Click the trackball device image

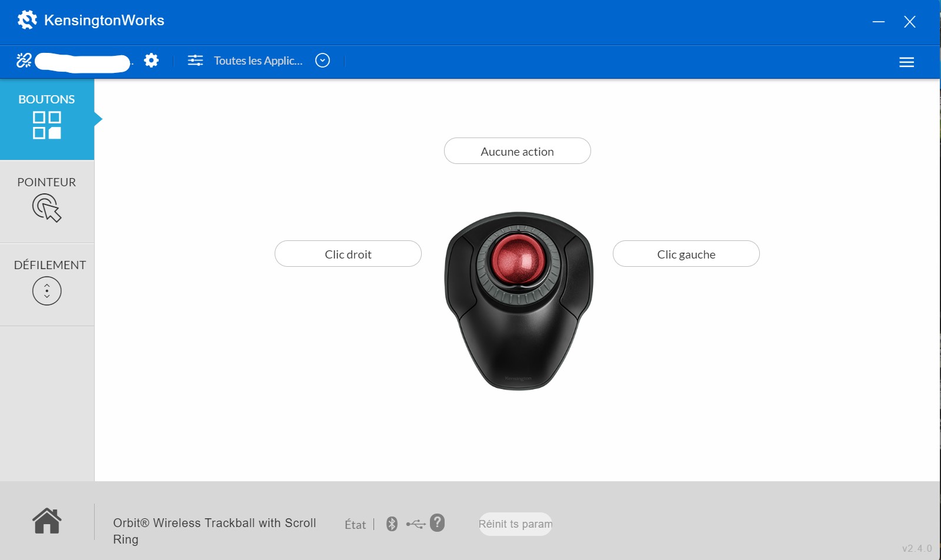click(519, 300)
